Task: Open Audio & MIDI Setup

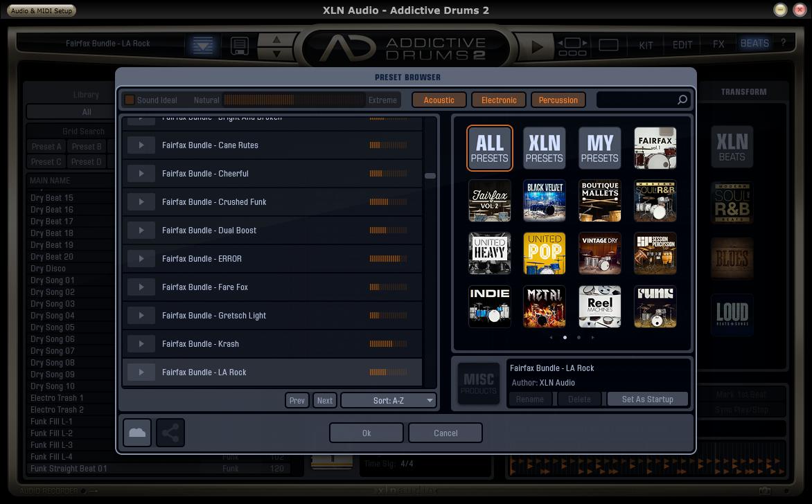Action: pos(42,10)
